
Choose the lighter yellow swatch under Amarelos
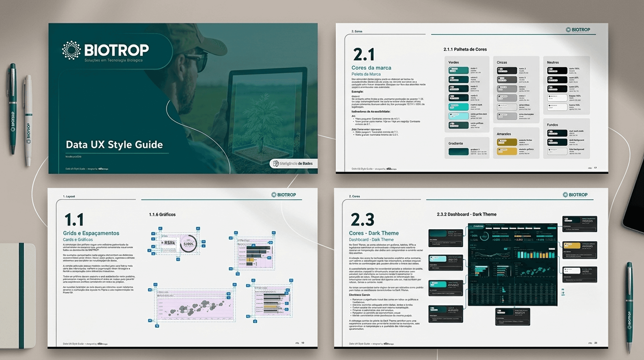pyautogui.click(x=507, y=151)
